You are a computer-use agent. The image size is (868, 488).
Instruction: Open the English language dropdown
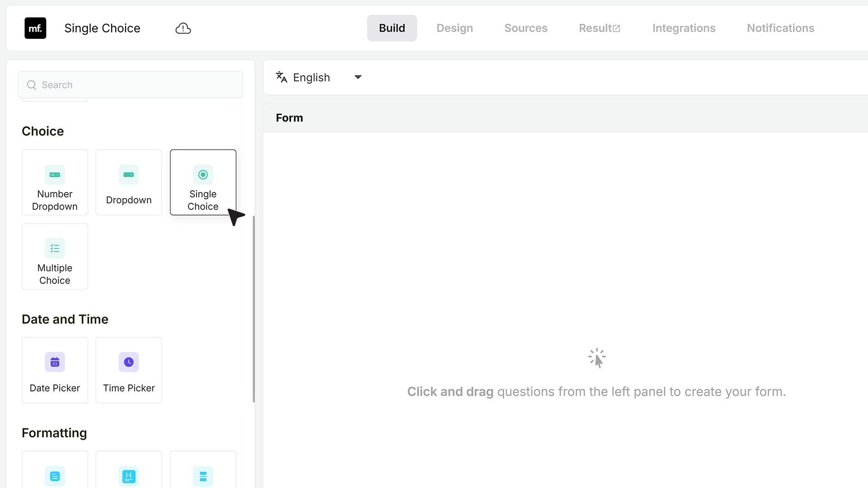319,77
